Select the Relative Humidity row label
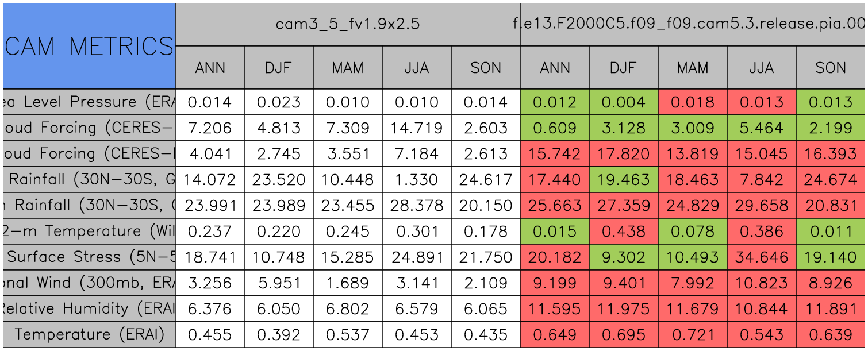The image size is (868, 351). coord(89,308)
